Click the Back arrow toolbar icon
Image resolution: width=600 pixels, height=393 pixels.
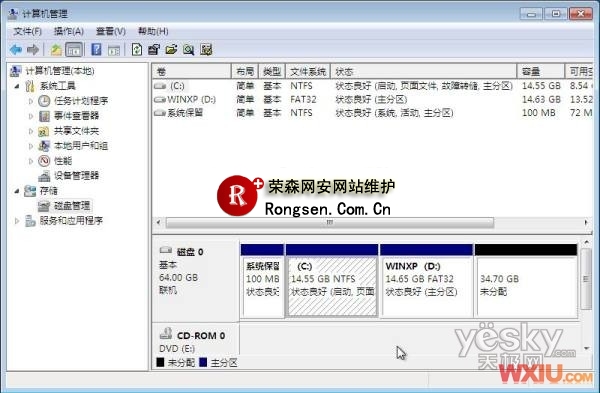[x=16, y=50]
